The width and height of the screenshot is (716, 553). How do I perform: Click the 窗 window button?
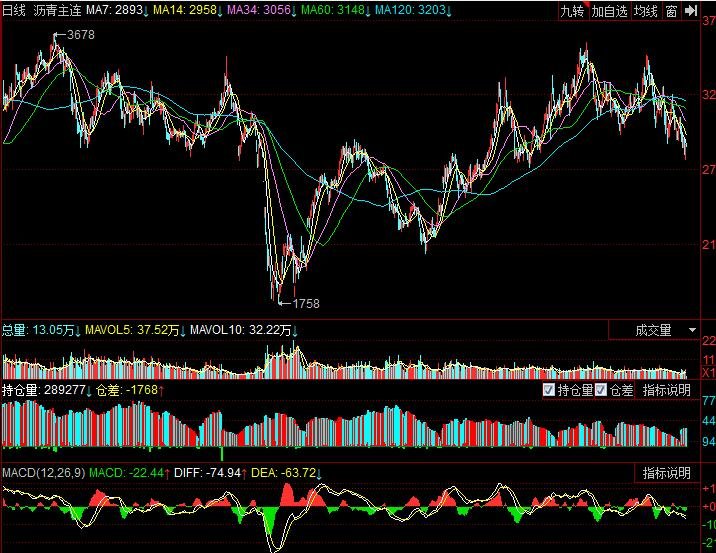[671, 11]
